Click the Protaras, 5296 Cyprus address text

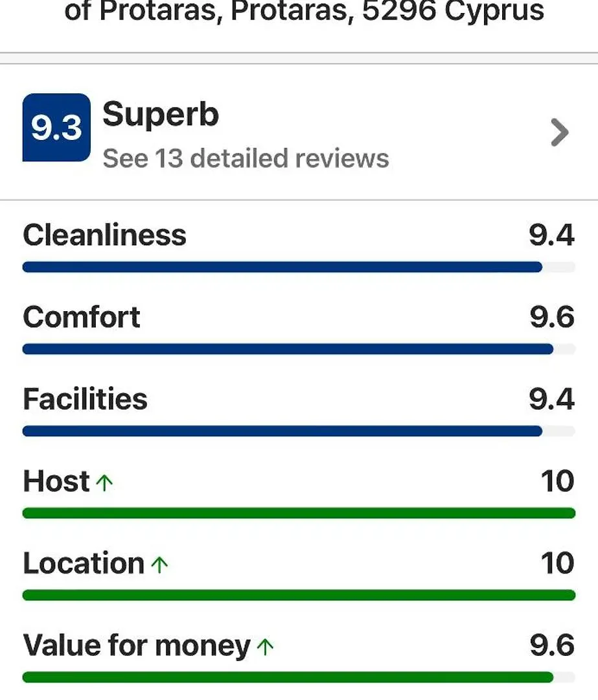pos(387,11)
